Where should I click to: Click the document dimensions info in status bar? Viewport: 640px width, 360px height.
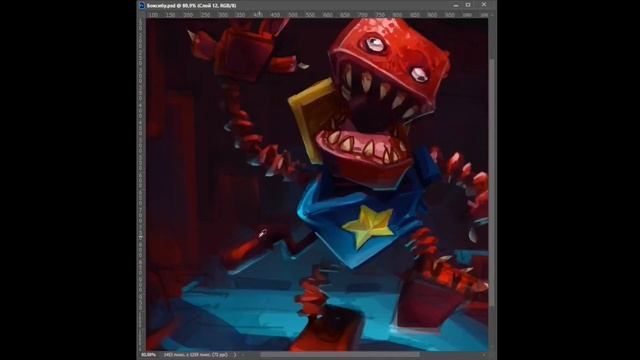pos(195,355)
